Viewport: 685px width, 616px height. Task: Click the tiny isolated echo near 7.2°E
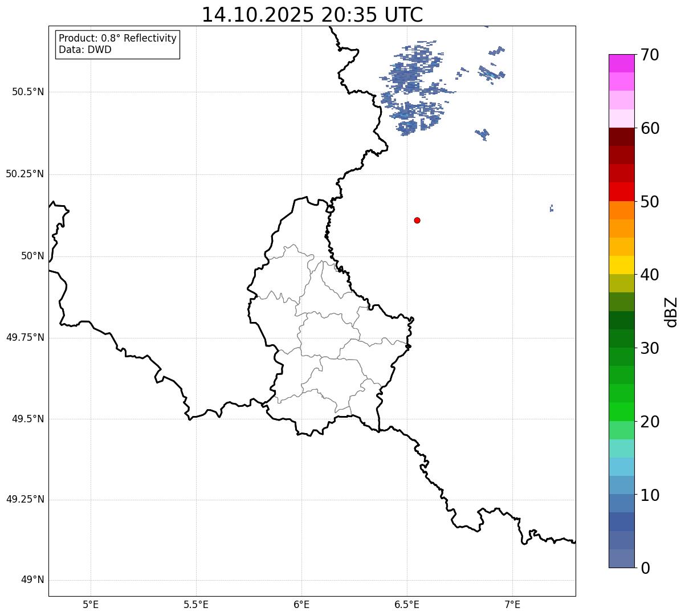pyautogui.click(x=552, y=208)
